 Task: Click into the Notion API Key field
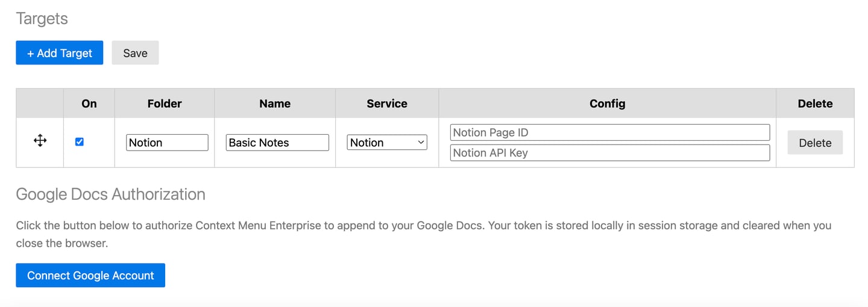[x=609, y=153]
